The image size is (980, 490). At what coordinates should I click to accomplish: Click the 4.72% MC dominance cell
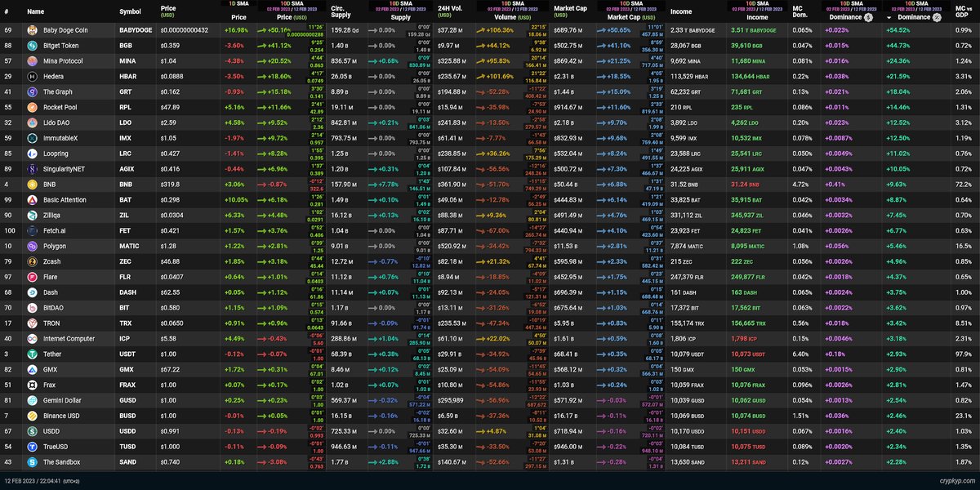800,184
